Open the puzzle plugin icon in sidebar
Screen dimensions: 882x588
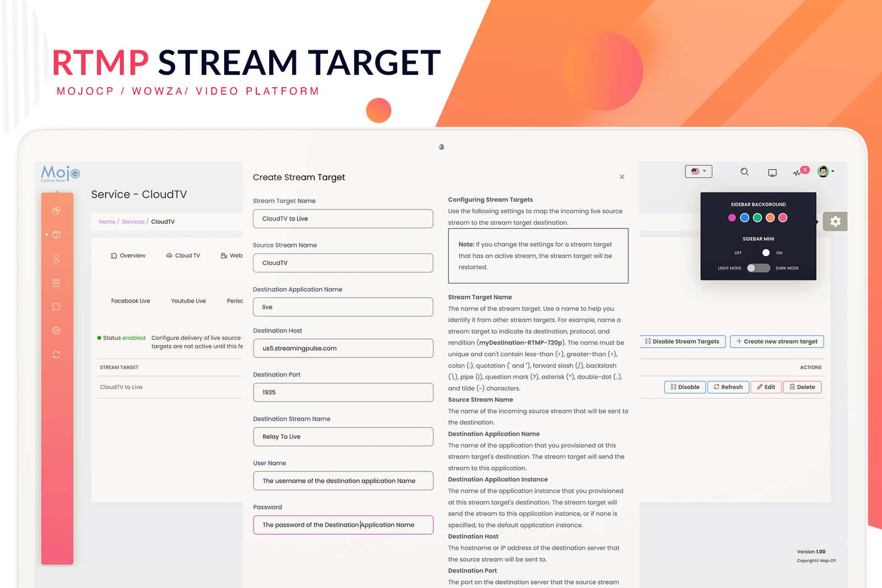tap(56, 307)
